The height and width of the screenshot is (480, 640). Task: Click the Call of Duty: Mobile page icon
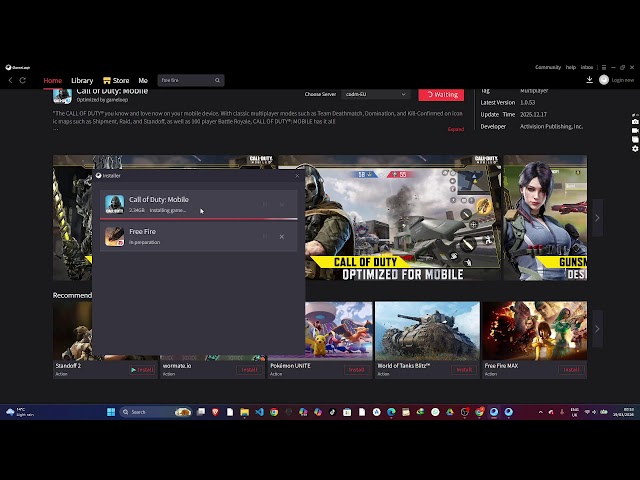(x=62, y=96)
